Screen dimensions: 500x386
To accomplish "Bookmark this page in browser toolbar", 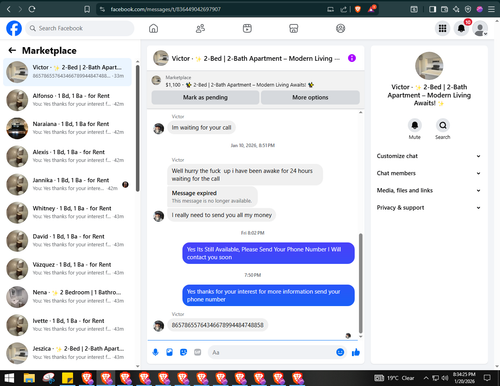I will click(87, 9).
